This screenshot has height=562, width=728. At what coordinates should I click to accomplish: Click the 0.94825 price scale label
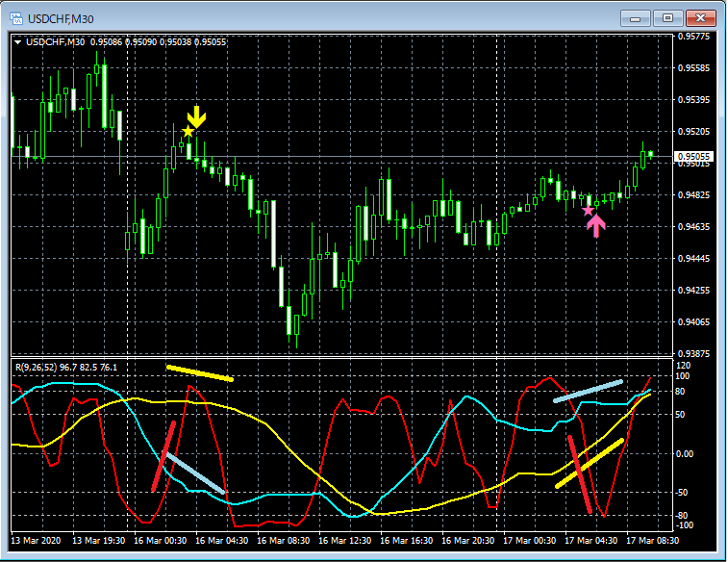(694, 194)
